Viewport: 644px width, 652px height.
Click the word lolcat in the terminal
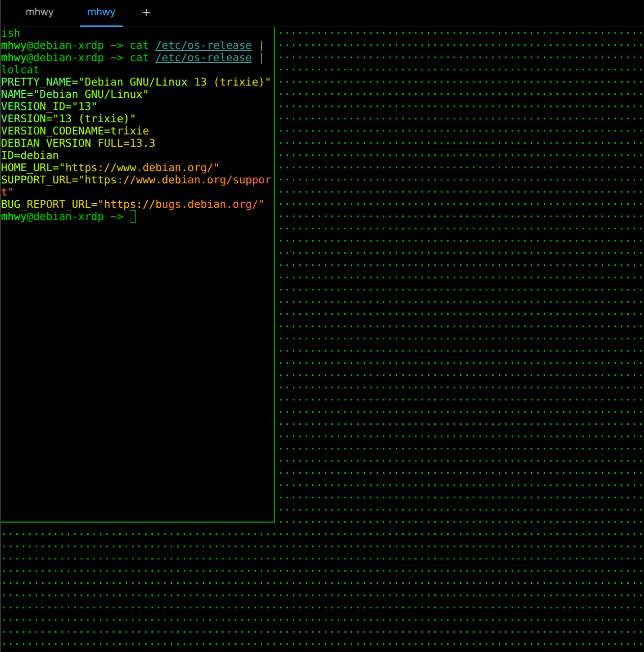[x=20, y=70]
